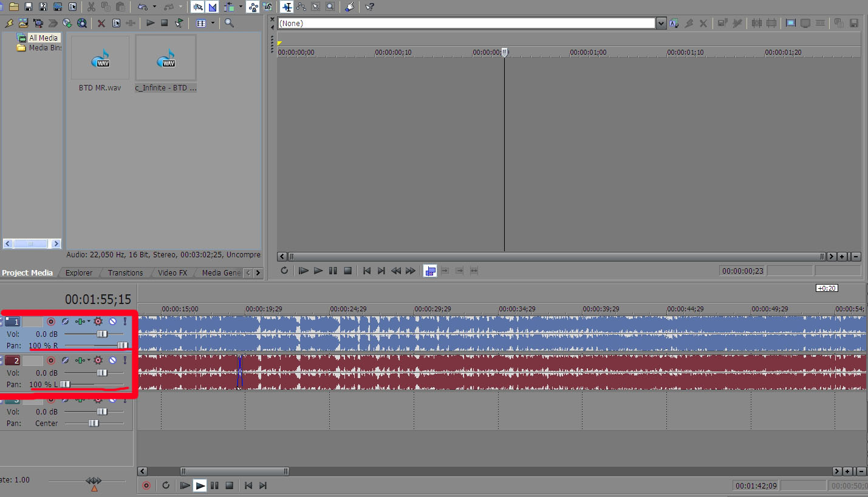Open Track FX on track 1
This screenshot has height=497, width=868.
(x=98, y=322)
